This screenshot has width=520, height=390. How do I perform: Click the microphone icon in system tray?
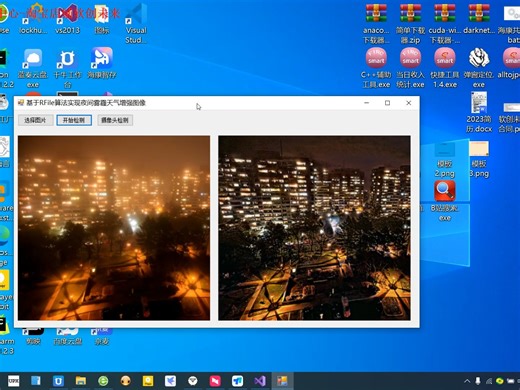click(x=478, y=381)
